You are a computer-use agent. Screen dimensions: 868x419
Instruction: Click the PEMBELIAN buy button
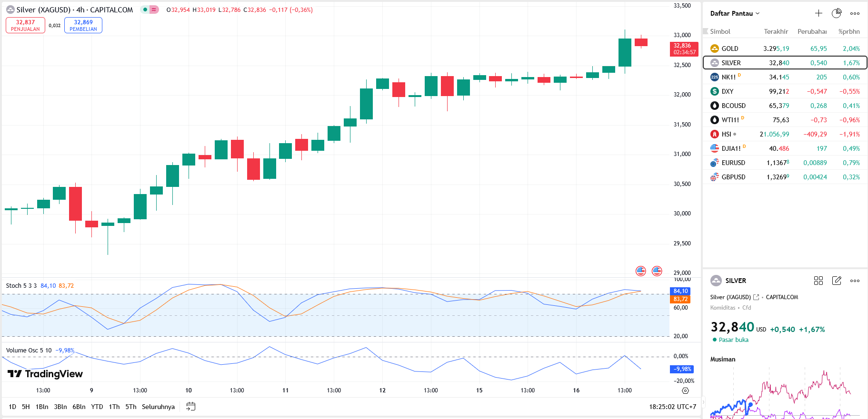[83, 25]
